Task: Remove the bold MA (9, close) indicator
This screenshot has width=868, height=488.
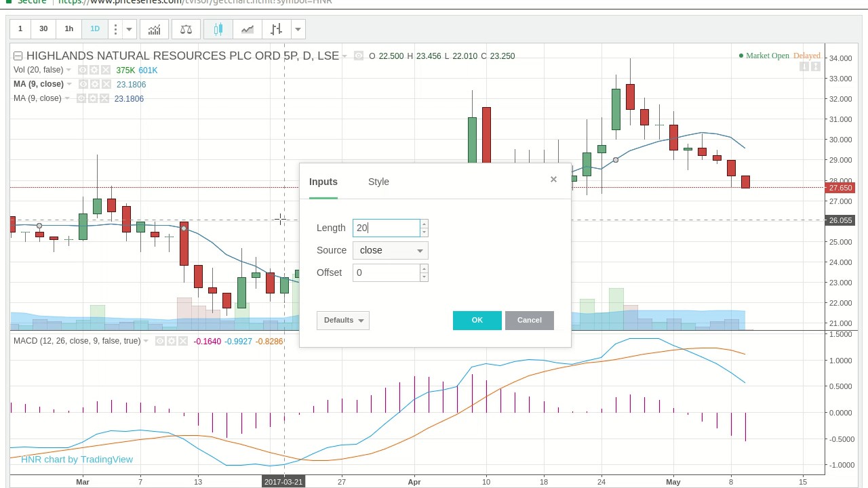Action: click(106, 84)
